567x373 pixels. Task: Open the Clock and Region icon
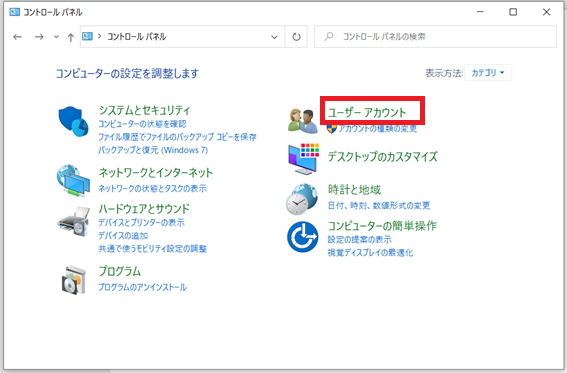[x=302, y=199]
